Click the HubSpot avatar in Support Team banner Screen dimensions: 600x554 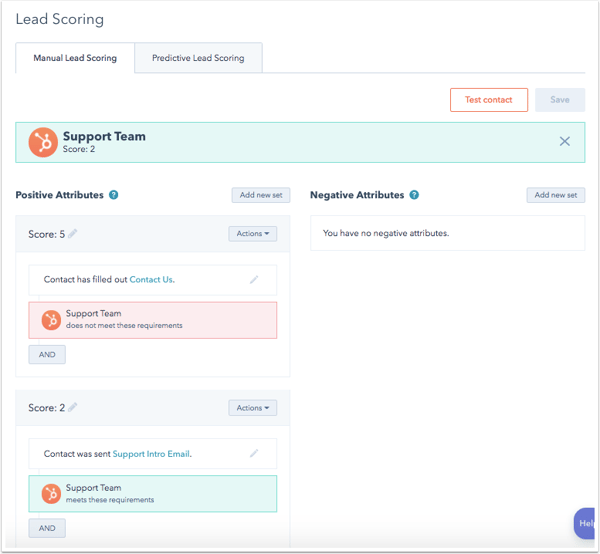pos(43,142)
